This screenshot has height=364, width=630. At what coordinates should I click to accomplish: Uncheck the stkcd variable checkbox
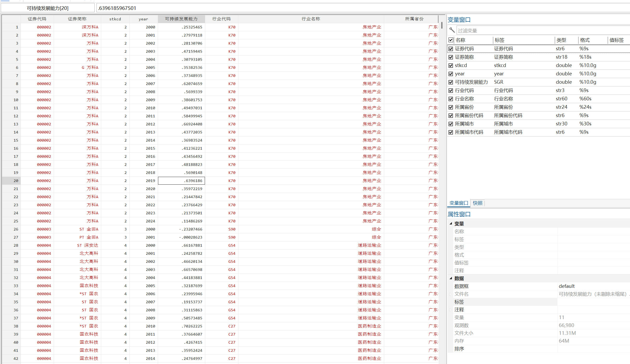coord(451,65)
